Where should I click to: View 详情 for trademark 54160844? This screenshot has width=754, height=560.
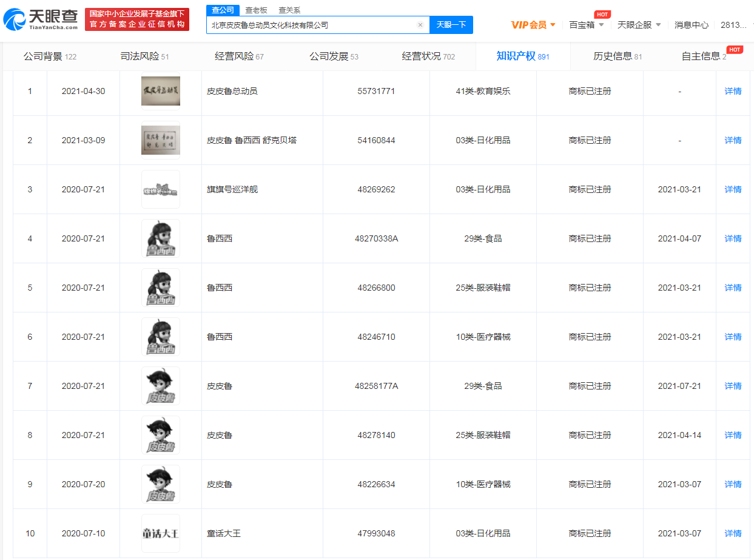pyautogui.click(x=733, y=140)
